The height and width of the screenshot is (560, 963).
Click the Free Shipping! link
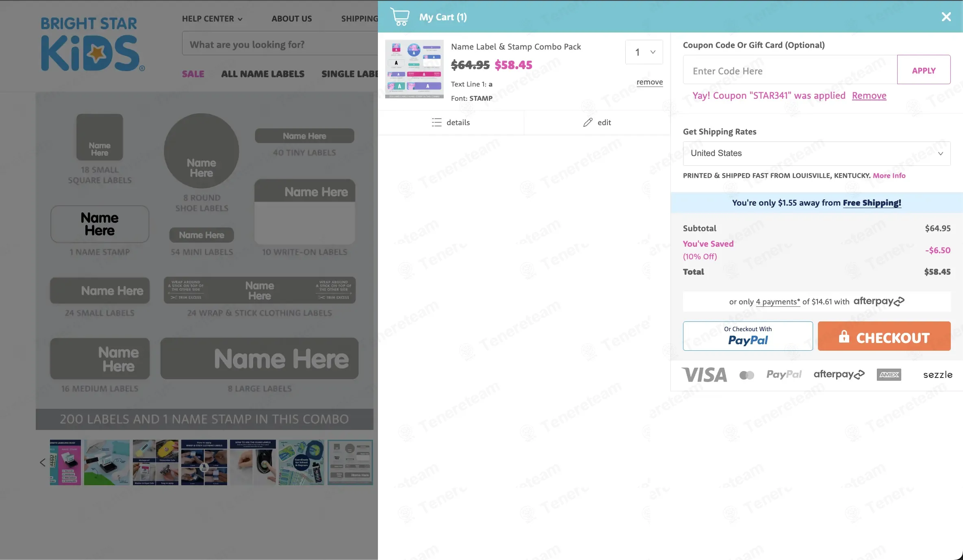(872, 203)
